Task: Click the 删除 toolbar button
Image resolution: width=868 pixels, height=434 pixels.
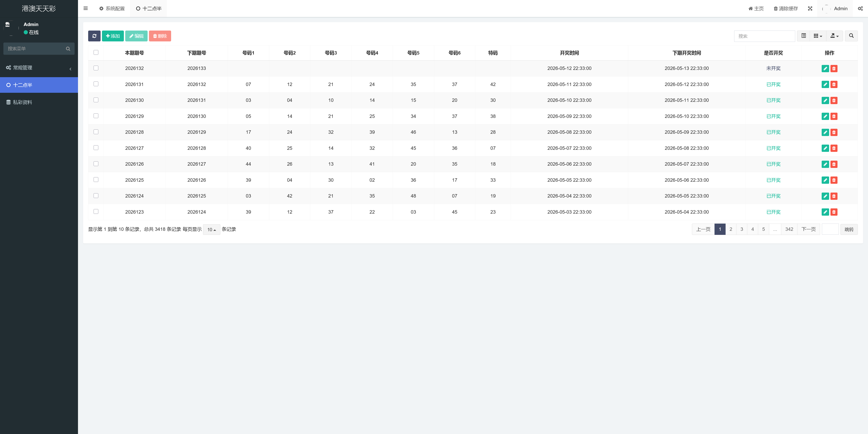Action: [160, 36]
